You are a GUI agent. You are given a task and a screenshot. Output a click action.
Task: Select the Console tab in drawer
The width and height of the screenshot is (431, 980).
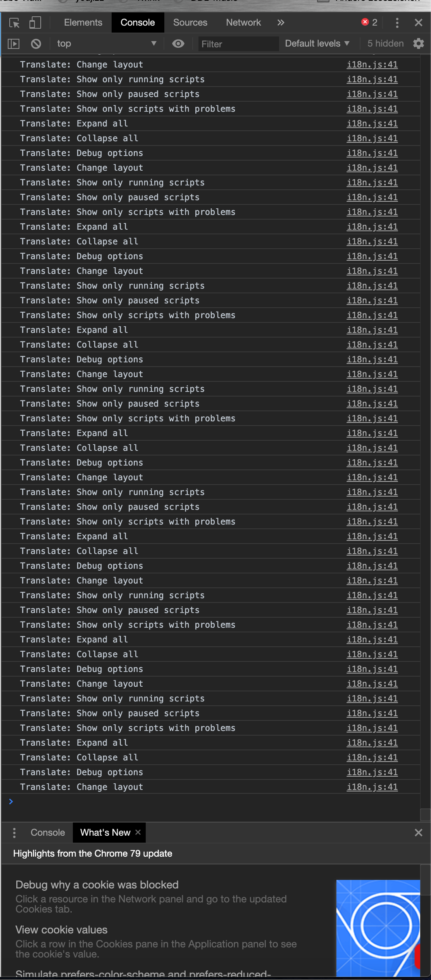48,833
